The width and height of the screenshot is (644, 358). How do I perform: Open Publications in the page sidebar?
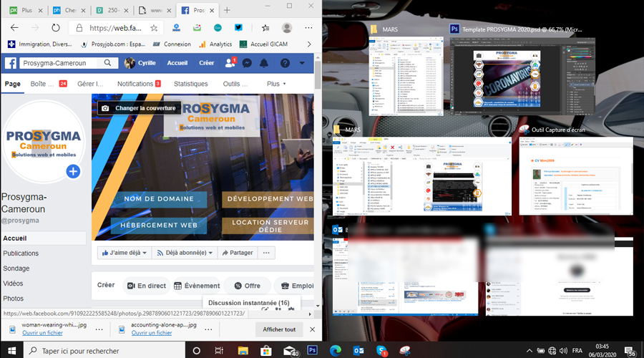(21, 253)
